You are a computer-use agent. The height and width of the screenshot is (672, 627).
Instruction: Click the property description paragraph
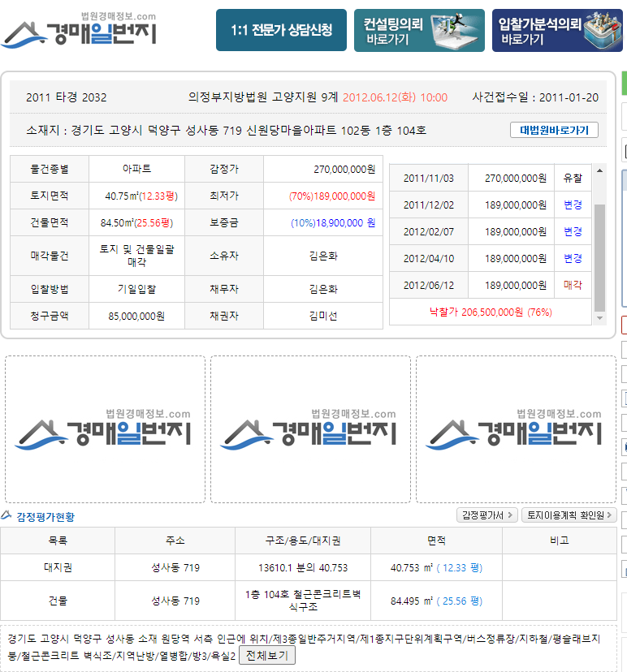(304, 647)
